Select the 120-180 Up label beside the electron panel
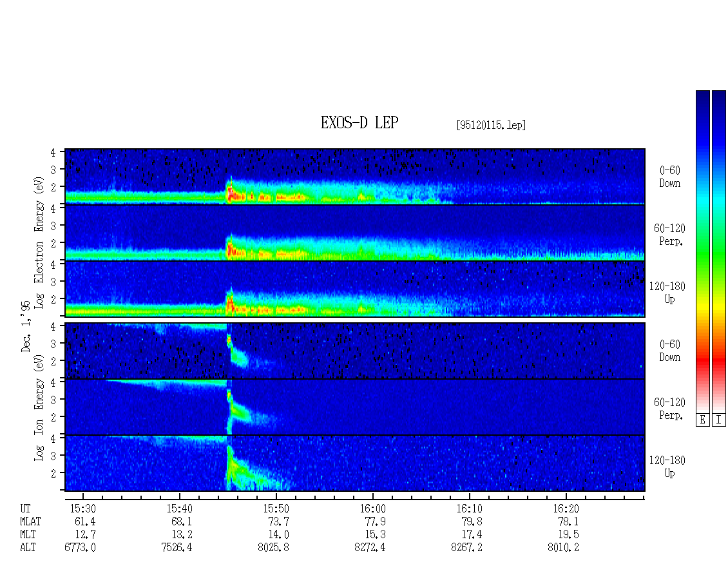728x564 pixels. (667, 293)
